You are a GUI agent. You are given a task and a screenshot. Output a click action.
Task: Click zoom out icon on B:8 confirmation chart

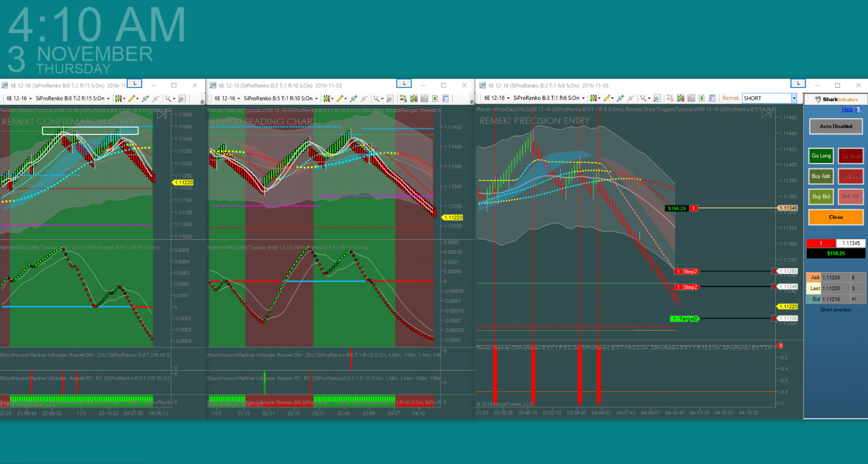(155, 98)
